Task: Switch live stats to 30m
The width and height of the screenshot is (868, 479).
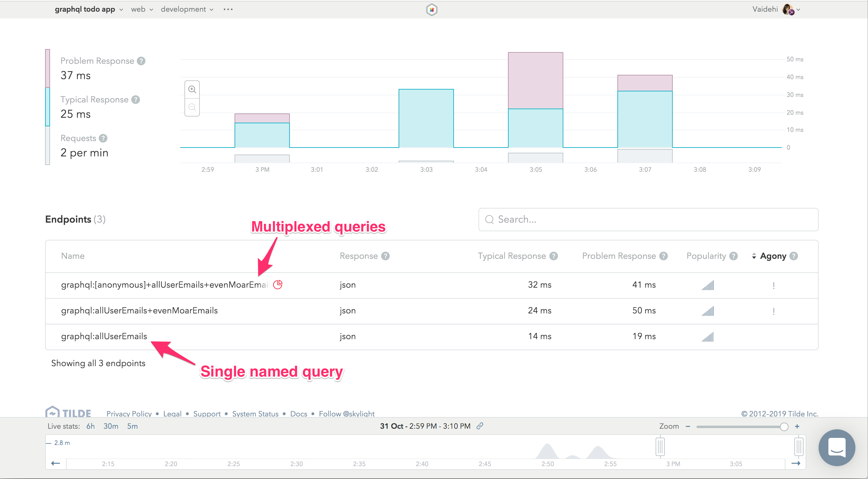Action: (110, 426)
